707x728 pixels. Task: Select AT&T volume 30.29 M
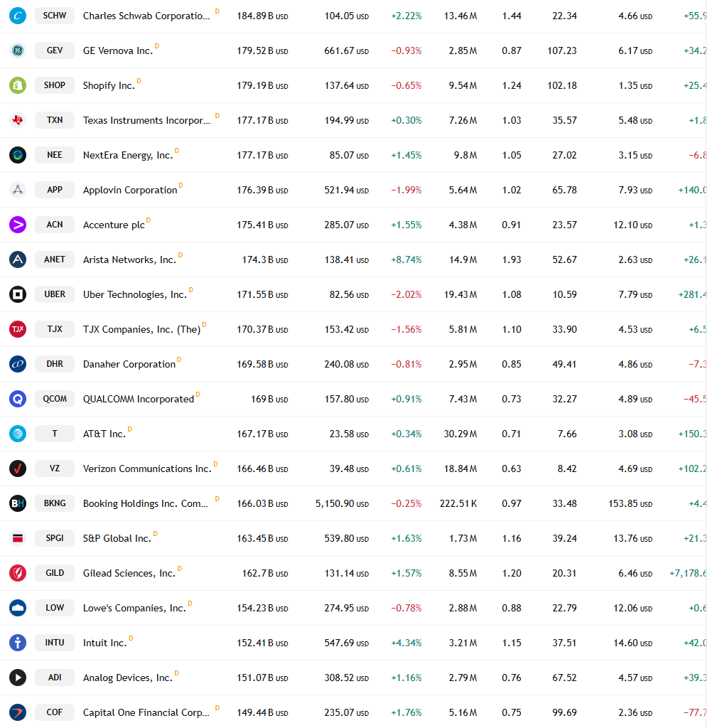(460, 434)
